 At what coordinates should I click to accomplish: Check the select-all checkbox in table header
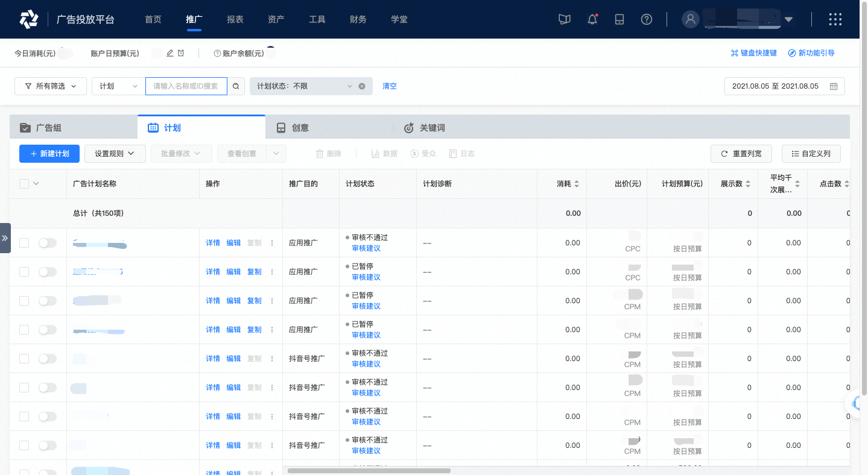pos(24,183)
